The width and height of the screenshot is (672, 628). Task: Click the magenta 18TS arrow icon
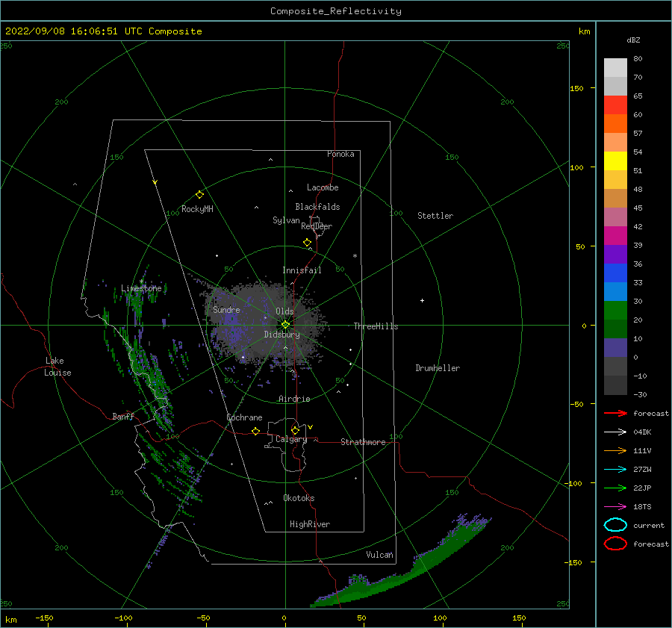tap(615, 507)
